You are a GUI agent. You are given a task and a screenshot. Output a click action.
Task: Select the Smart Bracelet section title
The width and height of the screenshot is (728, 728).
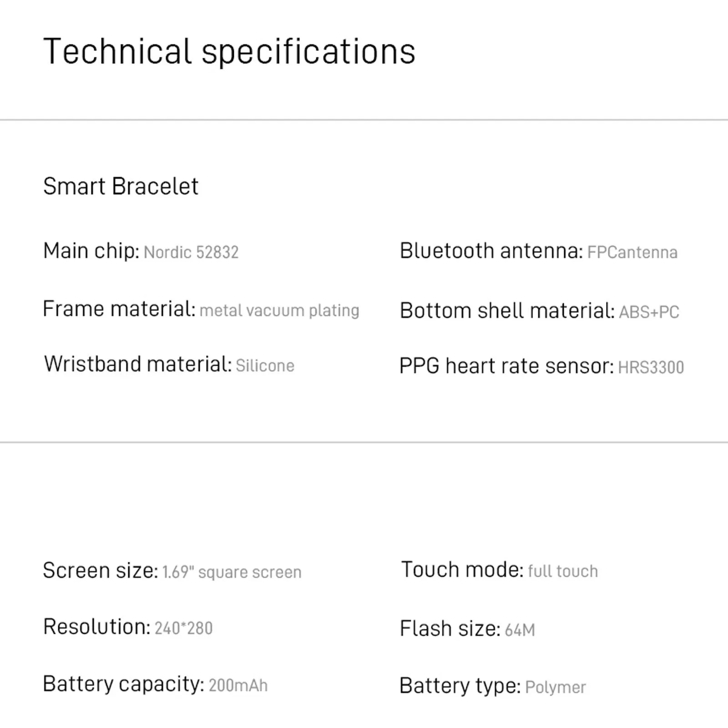121,186
